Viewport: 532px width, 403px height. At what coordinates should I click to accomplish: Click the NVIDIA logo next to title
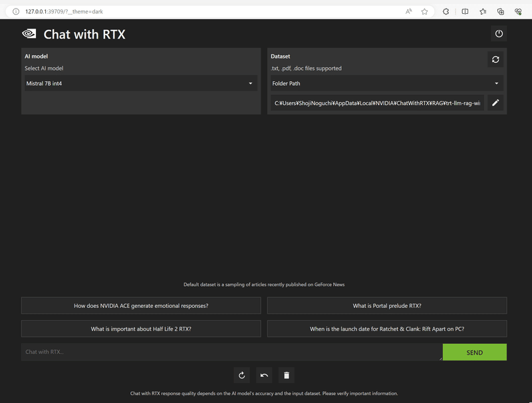(29, 33)
